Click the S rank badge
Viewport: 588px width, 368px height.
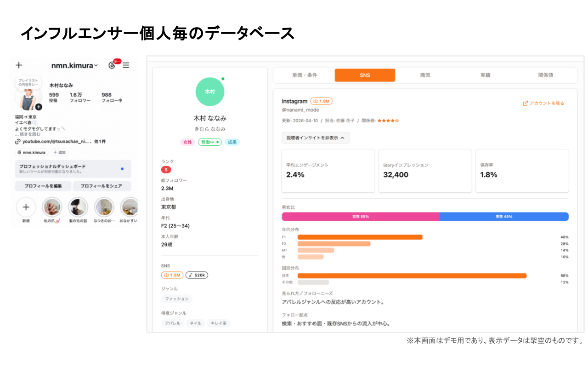click(166, 170)
